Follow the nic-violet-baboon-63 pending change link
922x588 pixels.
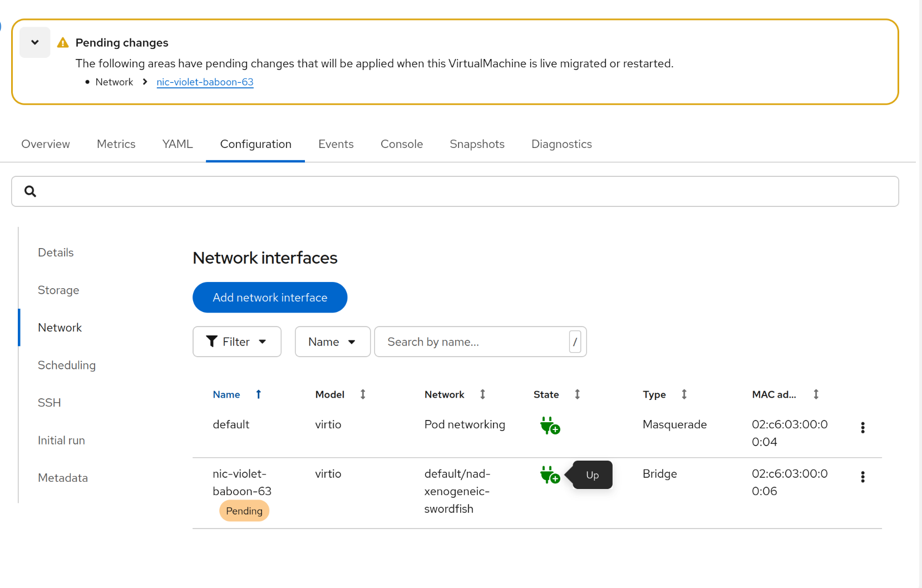pyautogui.click(x=205, y=82)
